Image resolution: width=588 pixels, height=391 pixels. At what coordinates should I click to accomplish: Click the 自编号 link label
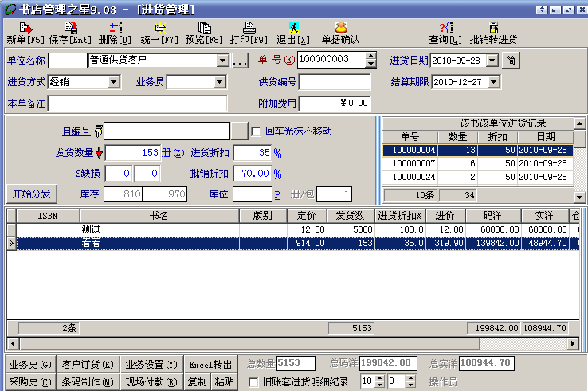76,131
